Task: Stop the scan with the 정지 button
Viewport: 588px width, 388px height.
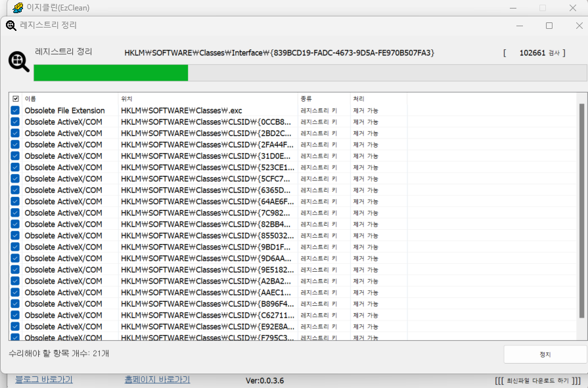Action: [x=545, y=355]
